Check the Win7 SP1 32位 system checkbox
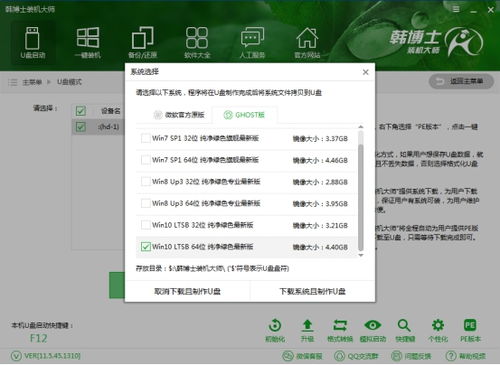The image size is (500, 365). (146, 138)
